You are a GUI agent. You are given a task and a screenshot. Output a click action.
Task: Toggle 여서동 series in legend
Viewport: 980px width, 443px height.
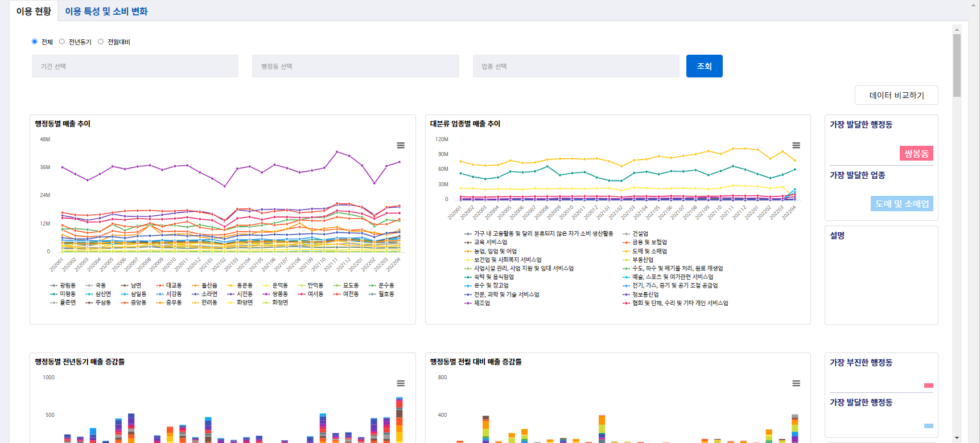[x=311, y=294]
